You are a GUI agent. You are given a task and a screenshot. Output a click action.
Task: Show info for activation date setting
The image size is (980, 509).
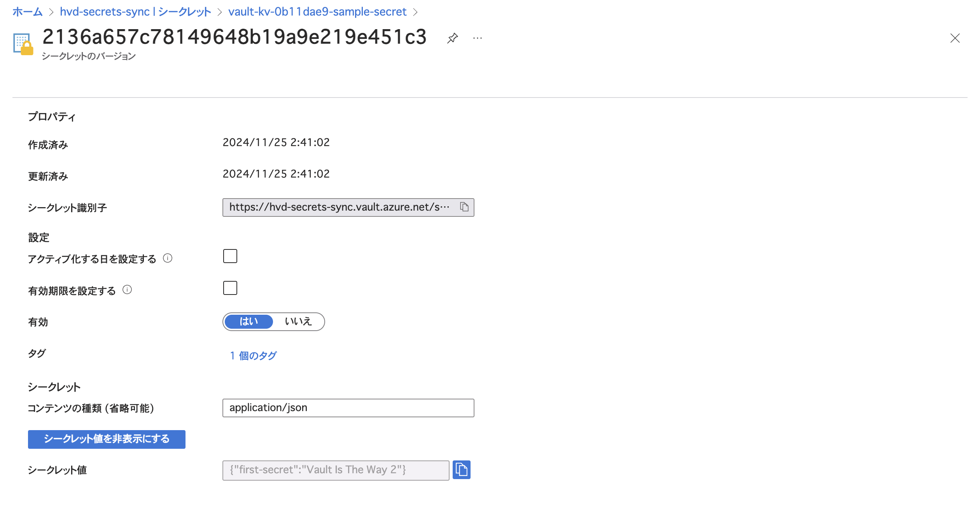[168, 258]
